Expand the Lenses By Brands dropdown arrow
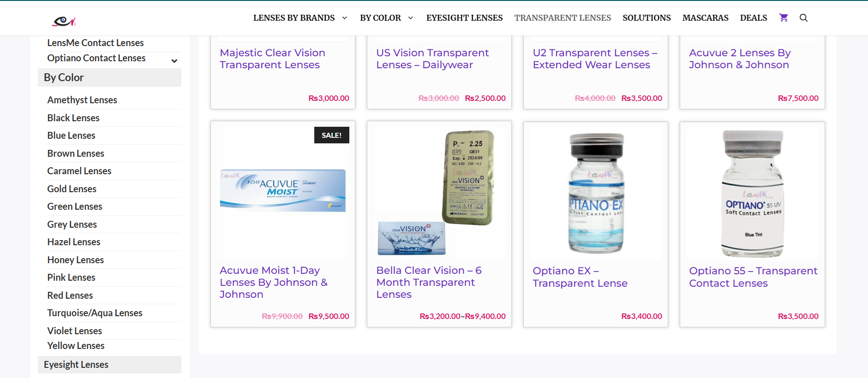 pos(344,18)
